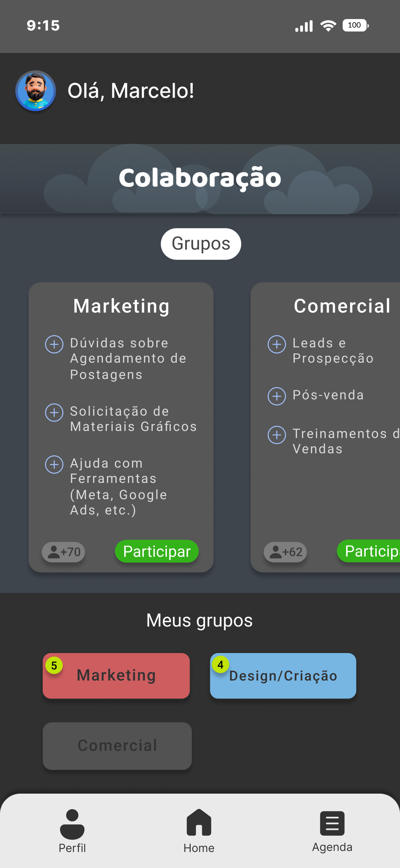
Task: Expand Dúvidas sobre Agendamento de Postagens topic
Action: tap(54, 344)
